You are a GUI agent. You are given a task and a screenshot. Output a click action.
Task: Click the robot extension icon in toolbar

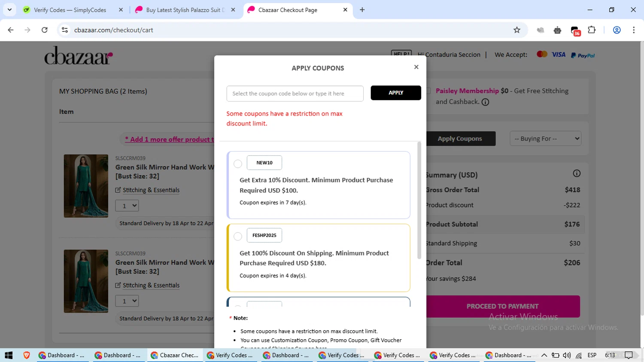click(x=557, y=30)
